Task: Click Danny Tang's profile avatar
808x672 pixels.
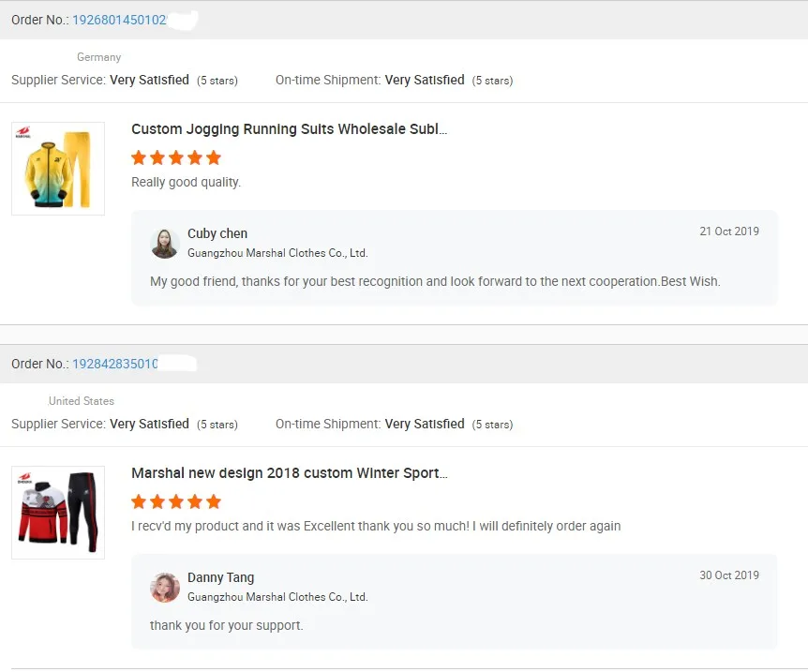Action: pyautogui.click(x=165, y=588)
